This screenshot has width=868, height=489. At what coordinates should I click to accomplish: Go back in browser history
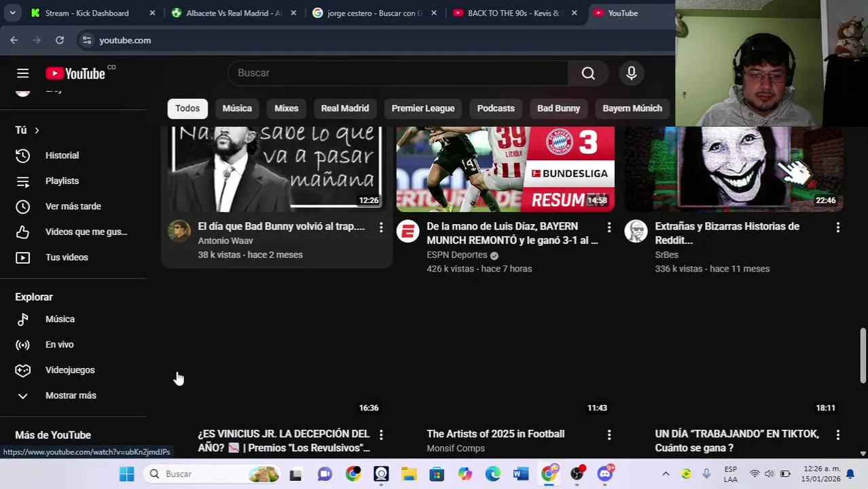pos(14,40)
